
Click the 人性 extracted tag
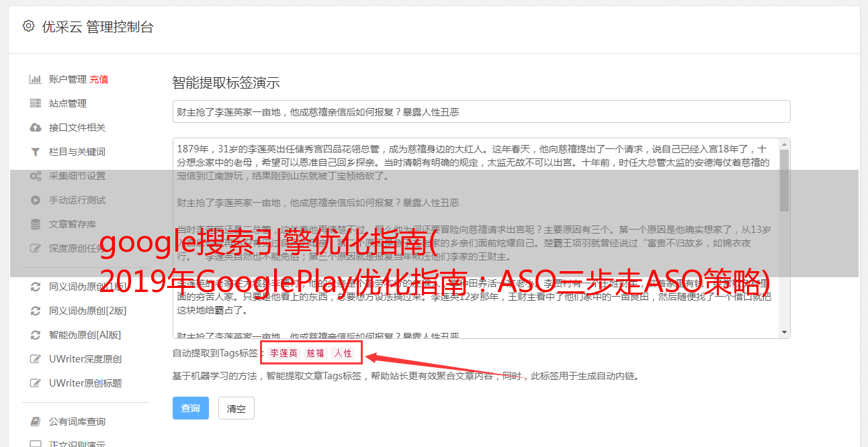click(x=343, y=353)
